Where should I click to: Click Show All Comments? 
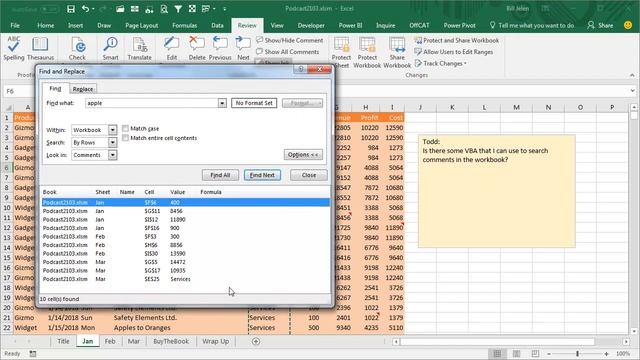coord(287,52)
